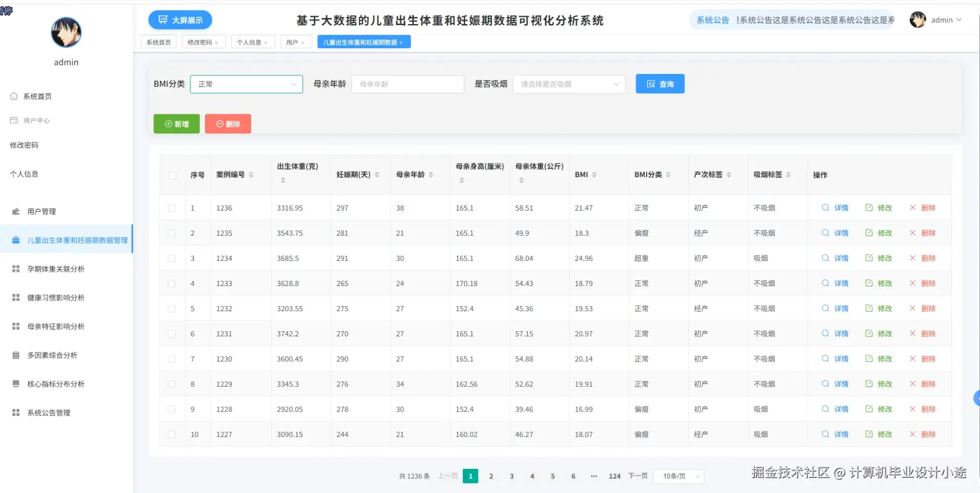
Task: Select the checkbox on row 1230
Action: [172, 359]
